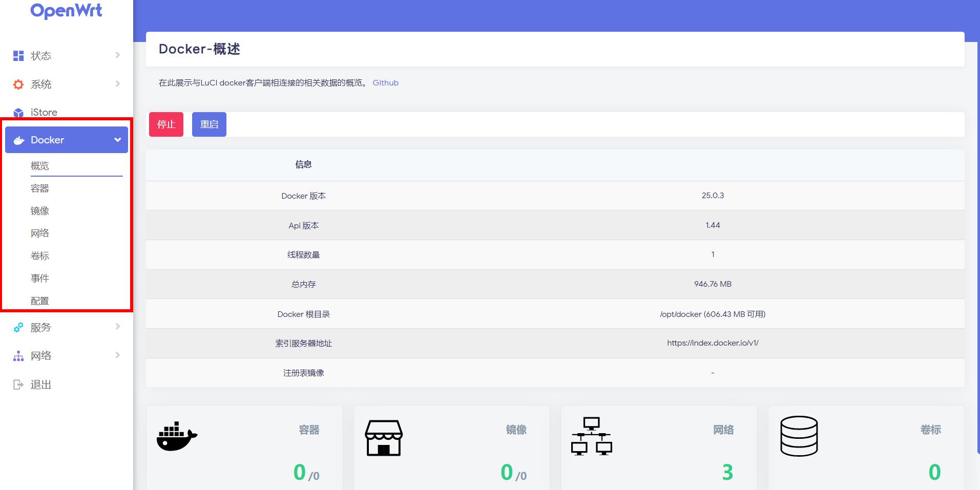Click the 索引服务器地址 row label

(x=304, y=344)
